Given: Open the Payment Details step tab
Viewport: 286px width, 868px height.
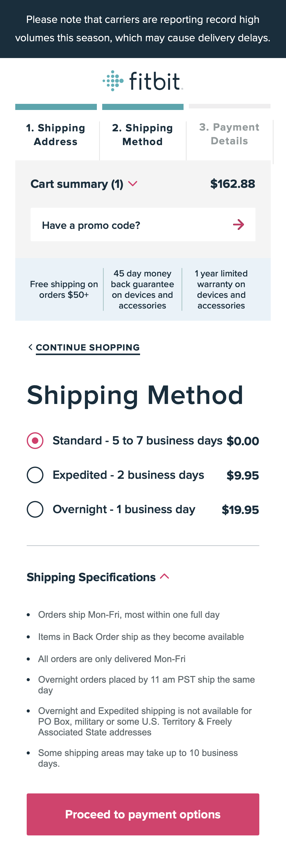Looking at the screenshot, I should coord(230,134).
